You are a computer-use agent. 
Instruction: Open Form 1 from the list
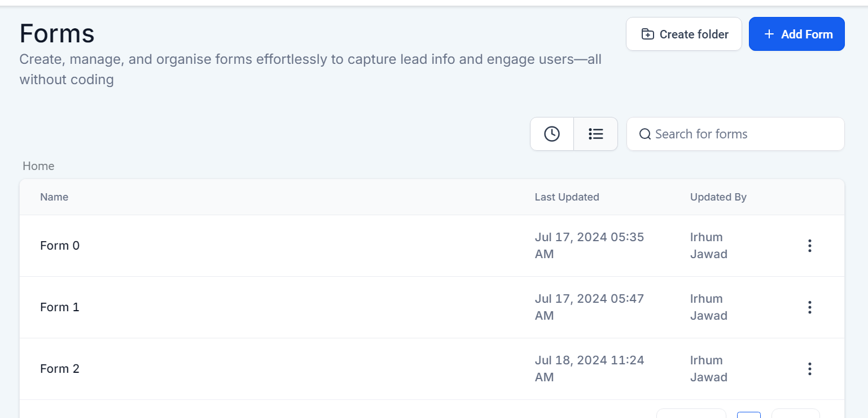pyautogui.click(x=60, y=307)
